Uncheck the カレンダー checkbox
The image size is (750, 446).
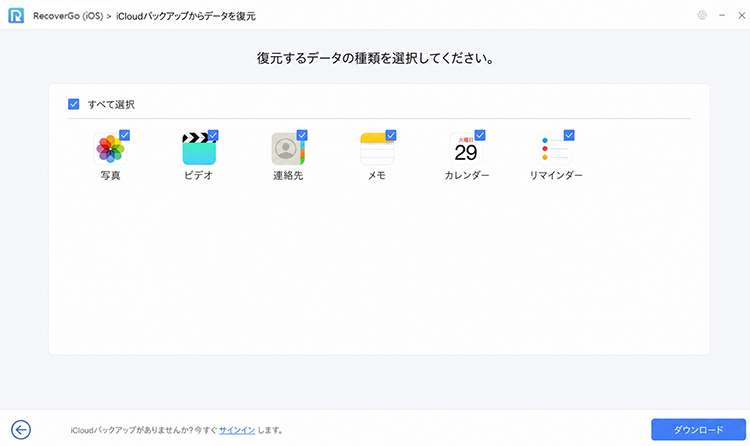[480, 135]
